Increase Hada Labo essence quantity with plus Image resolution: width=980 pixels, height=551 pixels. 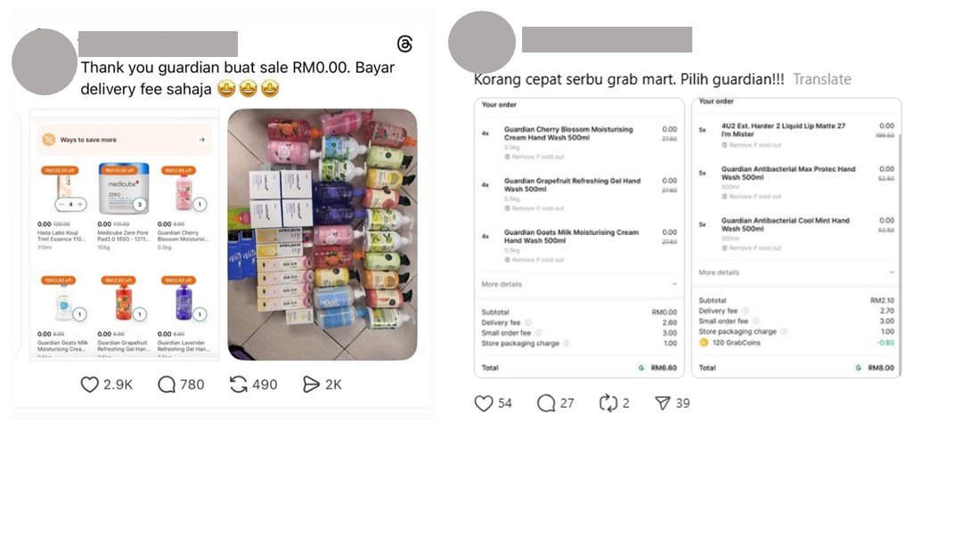80,204
